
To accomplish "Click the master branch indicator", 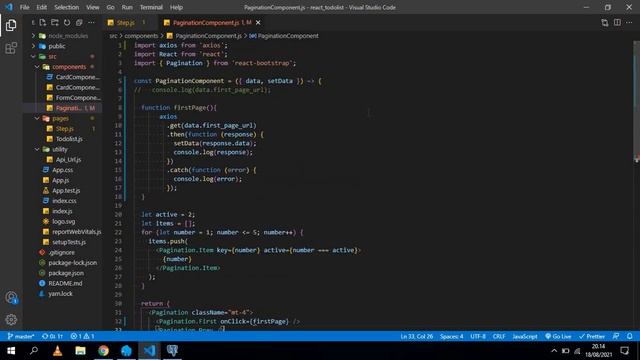I will (21, 336).
